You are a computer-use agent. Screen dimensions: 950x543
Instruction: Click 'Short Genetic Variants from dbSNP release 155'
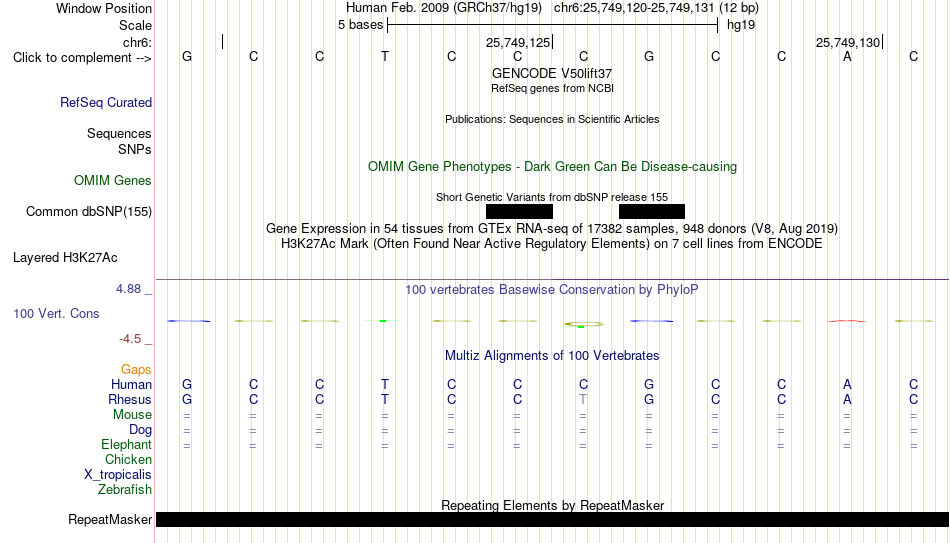coord(552,197)
